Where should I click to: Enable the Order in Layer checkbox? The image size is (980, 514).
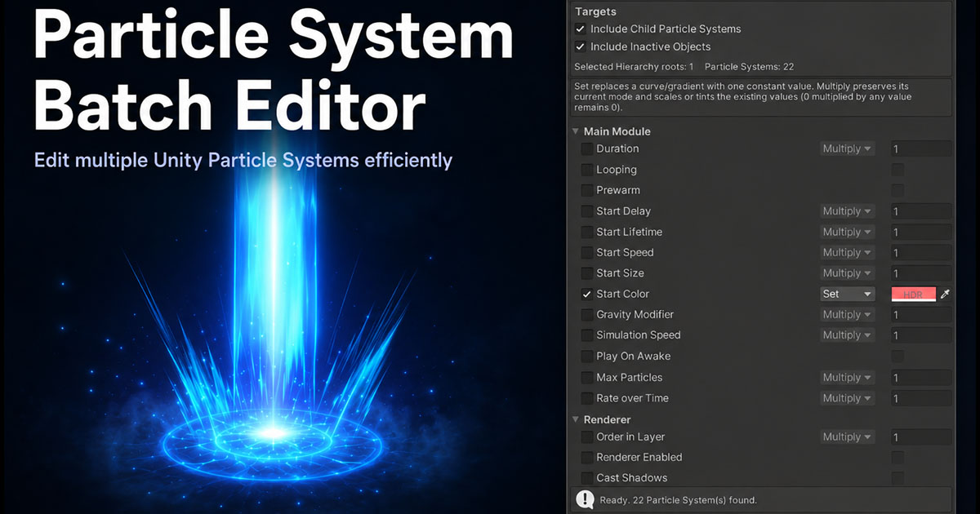587,436
